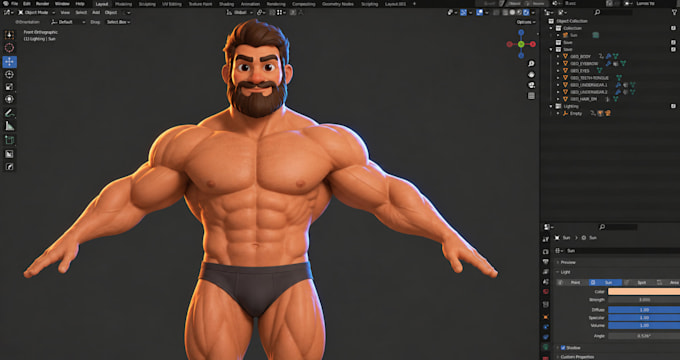Click the green Y axis on the navigation gizmo
The height and width of the screenshot is (360, 680).
point(521,44)
